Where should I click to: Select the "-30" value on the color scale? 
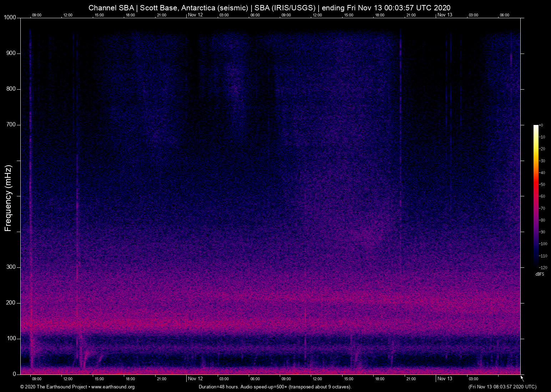[x=542, y=161]
